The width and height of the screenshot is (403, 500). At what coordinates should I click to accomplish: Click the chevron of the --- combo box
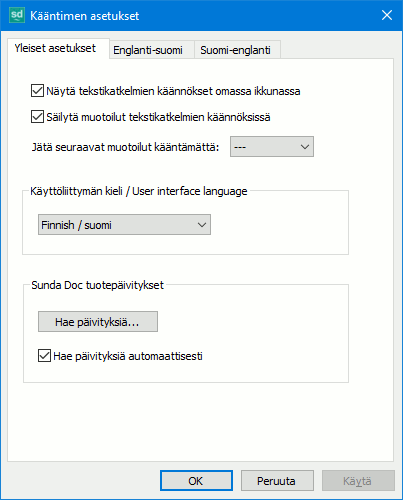tap(305, 147)
